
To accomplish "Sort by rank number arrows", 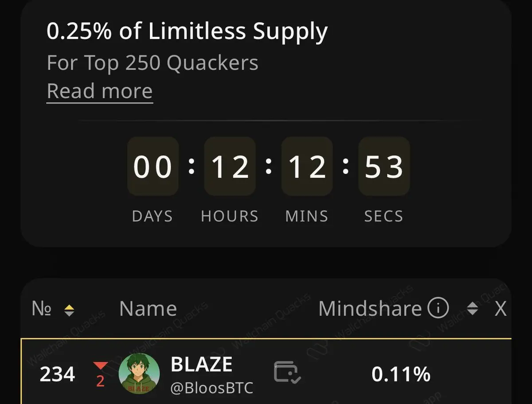I will 69,310.
